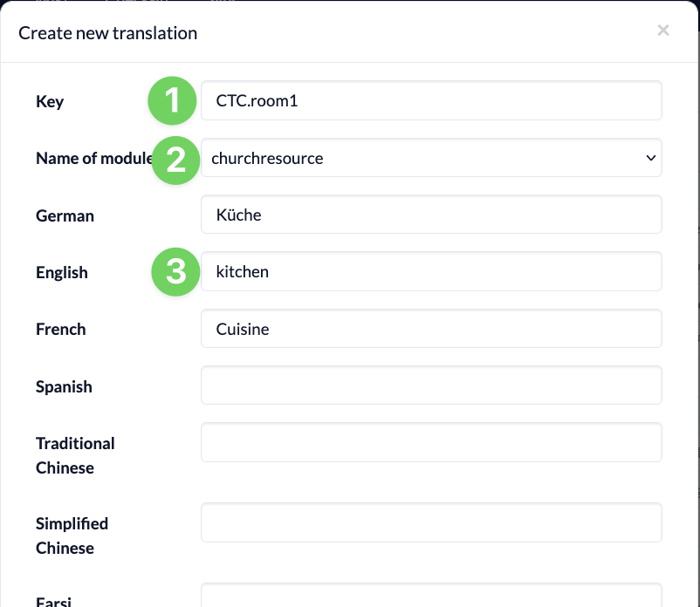Click the English label

(62, 272)
